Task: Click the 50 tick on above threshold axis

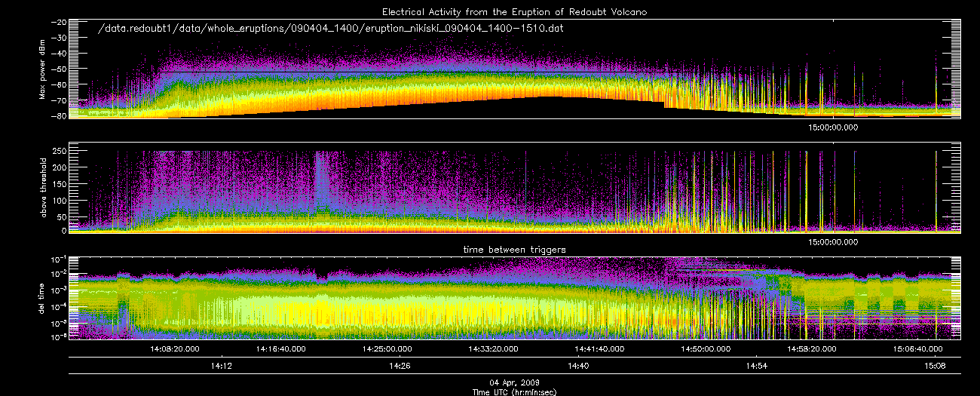Action: [60, 216]
